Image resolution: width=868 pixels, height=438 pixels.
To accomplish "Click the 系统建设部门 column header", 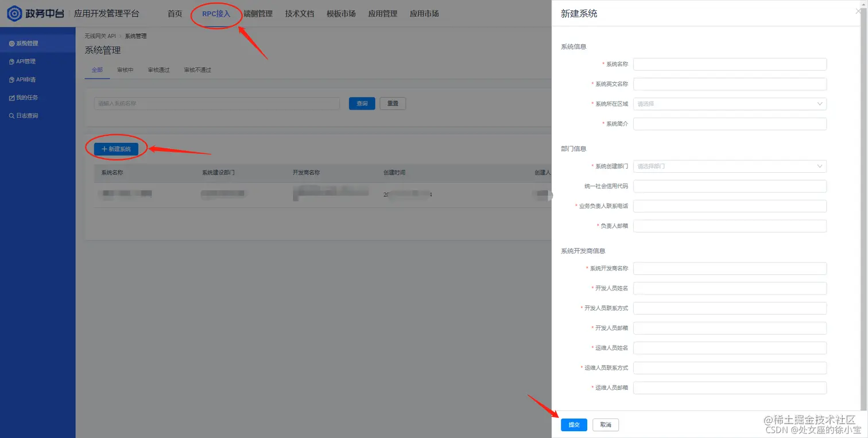I will coord(218,173).
